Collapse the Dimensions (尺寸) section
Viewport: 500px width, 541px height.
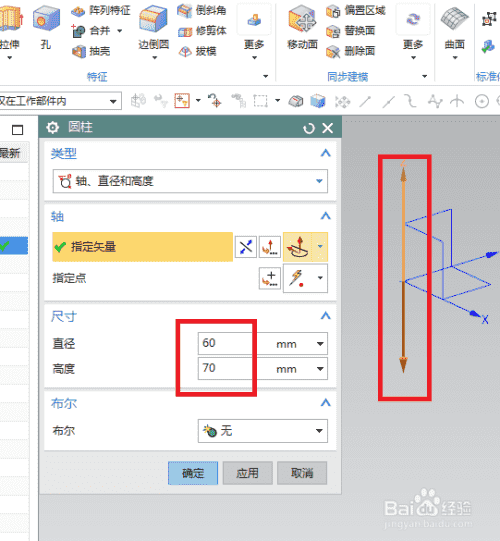(325, 315)
